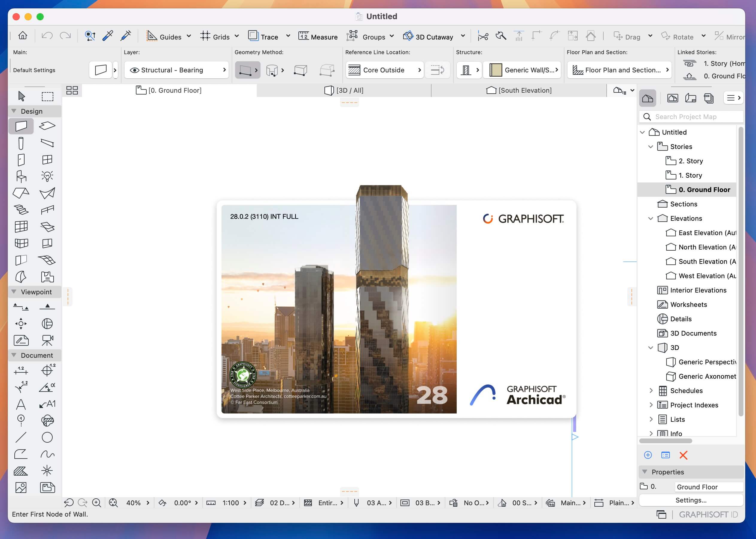Select straight wall geometry method
Image resolution: width=756 pixels, height=539 pixels.
click(x=245, y=70)
